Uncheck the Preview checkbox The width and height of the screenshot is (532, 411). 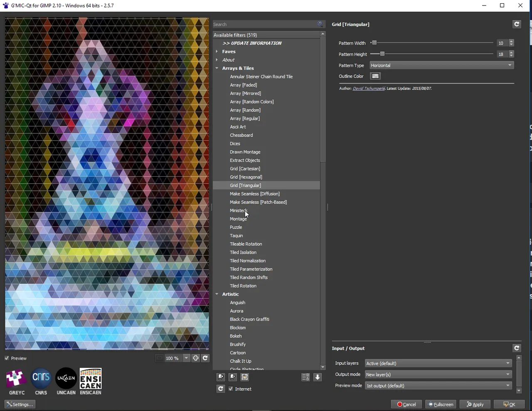coord(7,358)
